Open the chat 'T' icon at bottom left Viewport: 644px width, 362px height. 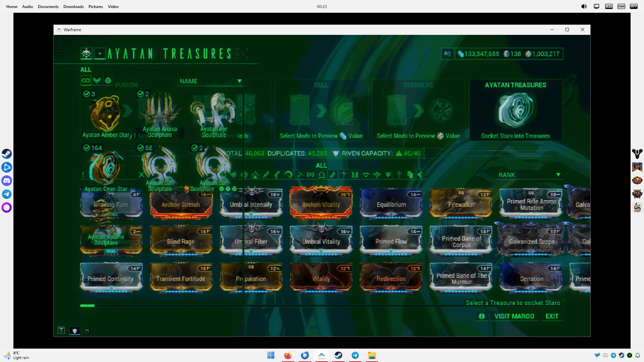(x=61, y=330)
